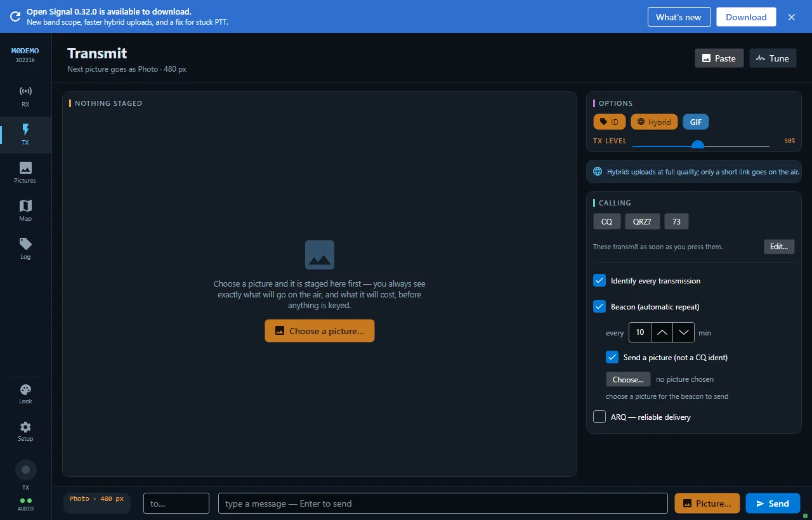The image size is (812, 520).
Task: Disable Beacon automatic repeat checkbox
Action: pyautogui.click(x=599, y=306)
